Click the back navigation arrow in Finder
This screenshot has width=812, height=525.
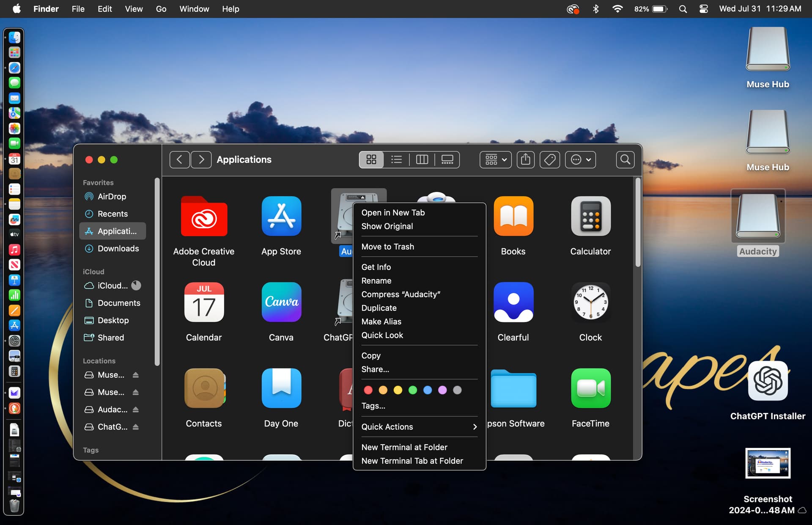[x=179, y=159]
